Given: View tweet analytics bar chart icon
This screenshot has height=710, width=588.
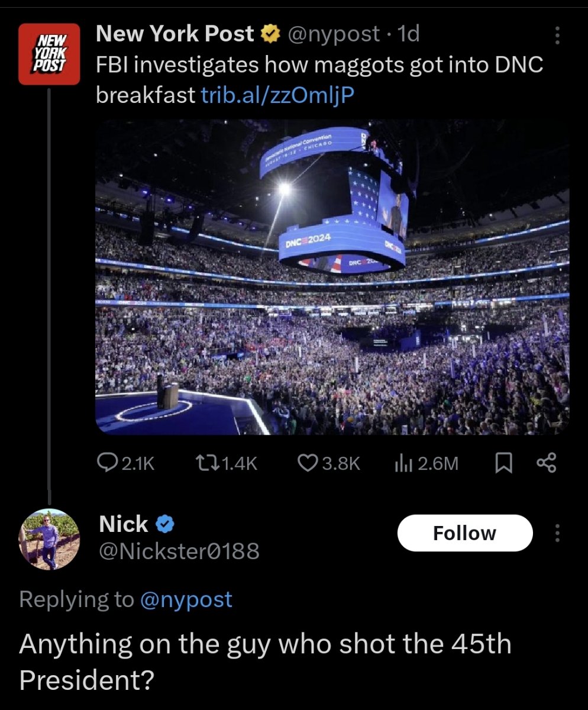Looking at the screenshot, I should click(402, 463).
